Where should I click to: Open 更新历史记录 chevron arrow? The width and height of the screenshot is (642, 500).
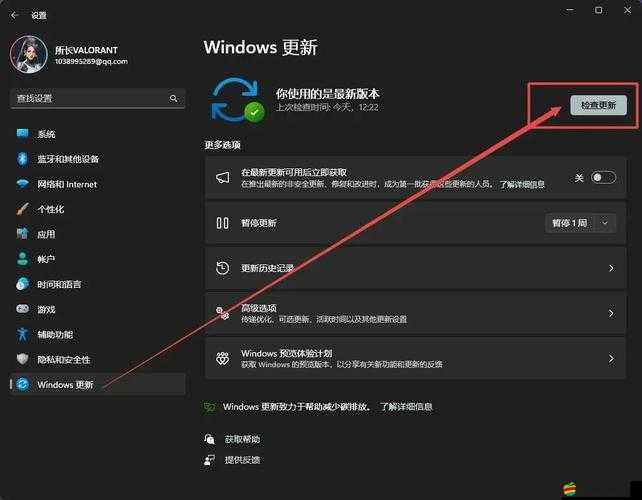[611, 268]
